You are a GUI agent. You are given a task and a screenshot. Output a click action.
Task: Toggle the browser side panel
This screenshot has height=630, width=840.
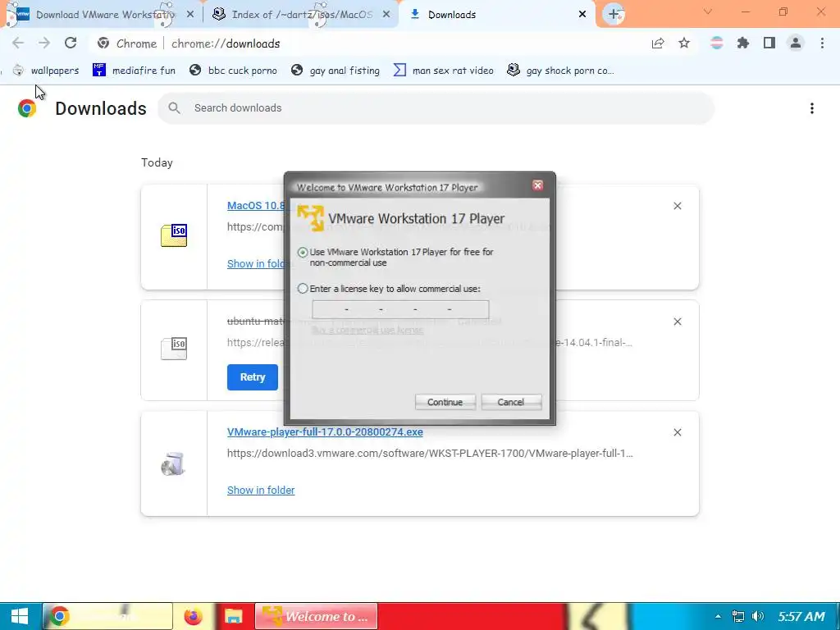[769, 43]
